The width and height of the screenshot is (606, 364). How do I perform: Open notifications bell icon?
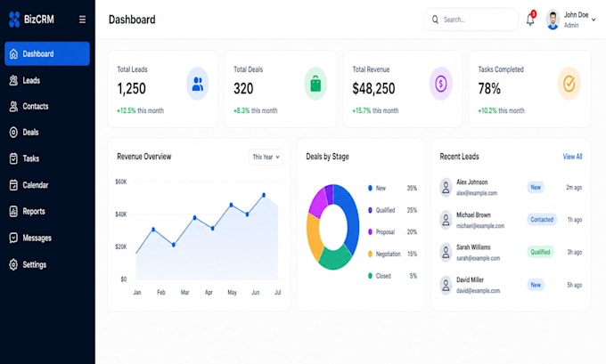(530, 20)
